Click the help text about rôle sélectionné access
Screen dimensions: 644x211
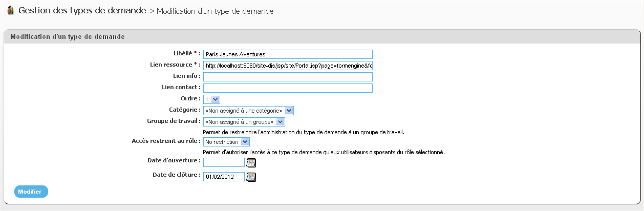[324, 152]
